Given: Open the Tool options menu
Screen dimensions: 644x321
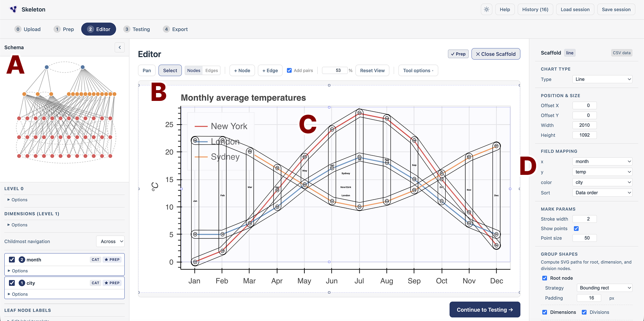Looking at the screenshot, I should click(418, 70).
